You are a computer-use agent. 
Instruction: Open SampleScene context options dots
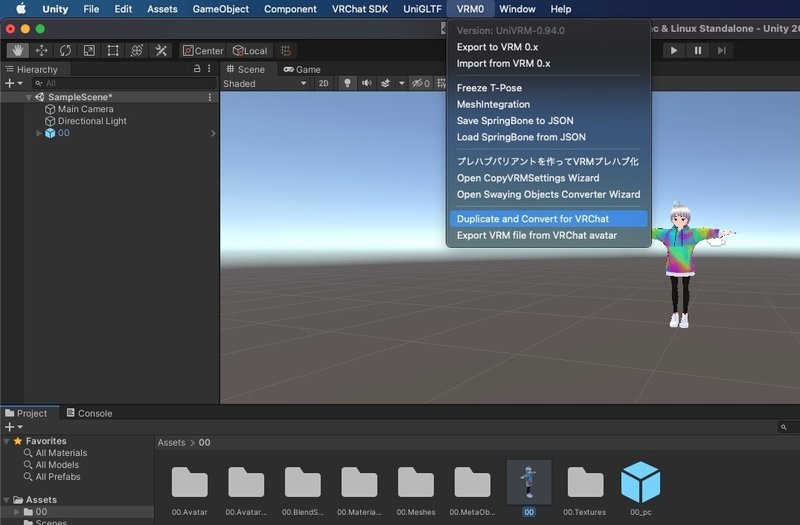coord(210,97)
